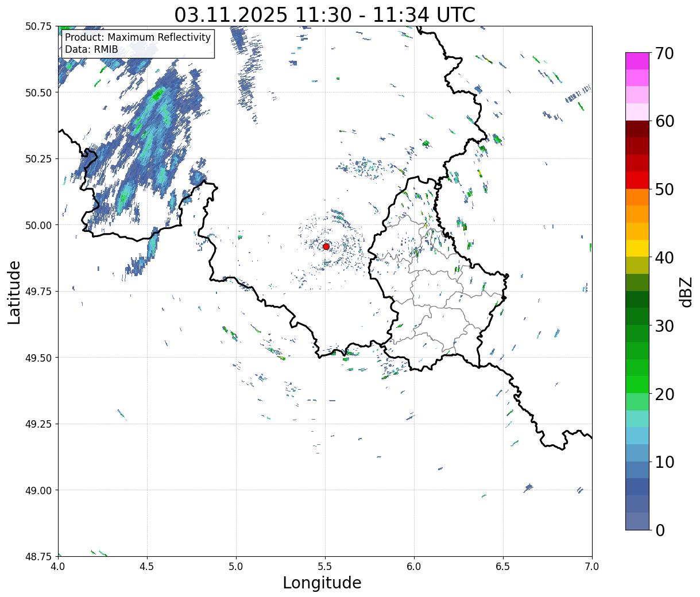
Task: Pick the bright red segment just above 50
Action: pyautogui.click(x=637, y=180)
